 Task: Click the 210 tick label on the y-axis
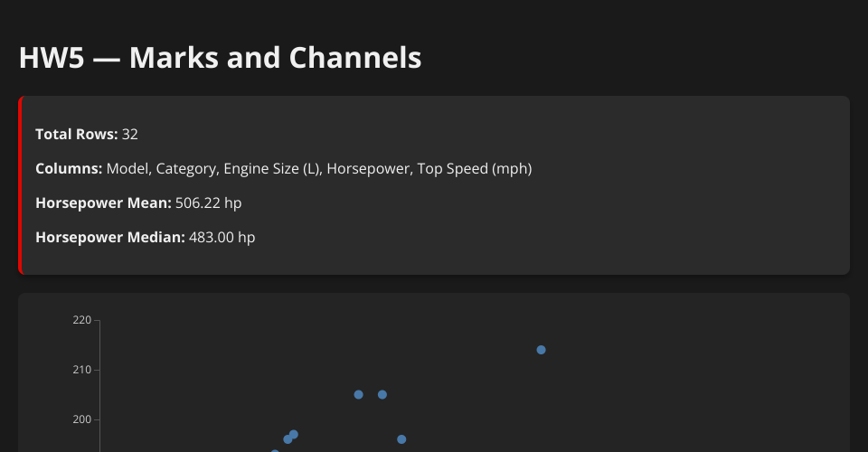pyautogui.click(x=82, y=370)
